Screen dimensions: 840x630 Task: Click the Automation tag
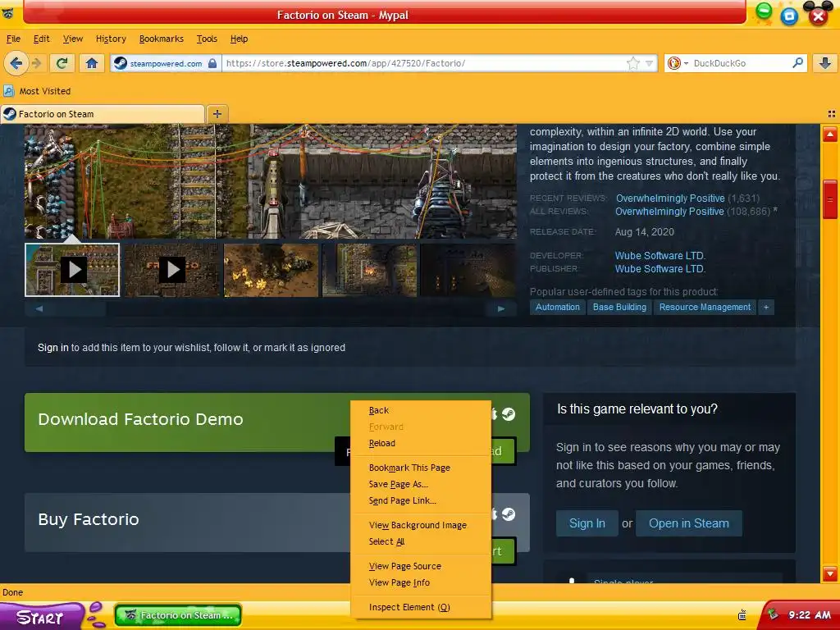point(558,307)
